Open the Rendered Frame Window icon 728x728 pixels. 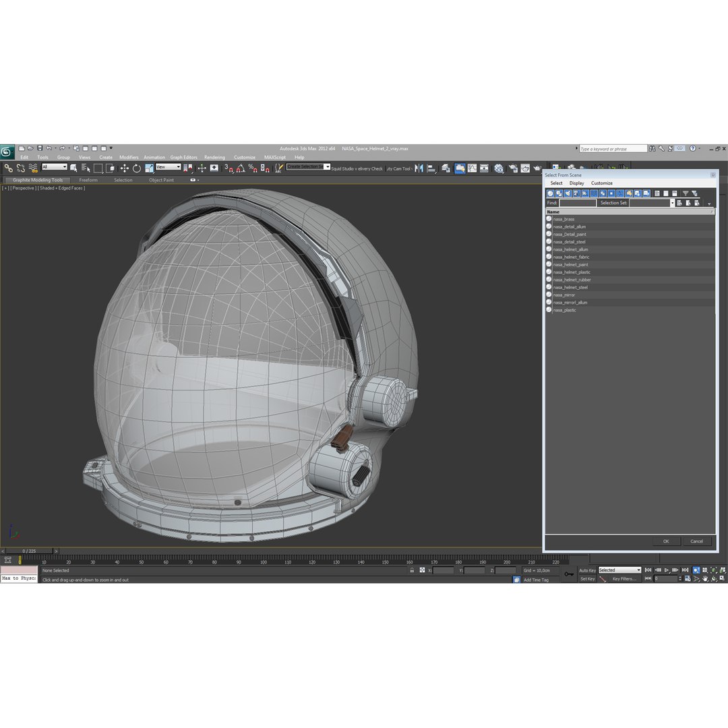pos(525,168)
